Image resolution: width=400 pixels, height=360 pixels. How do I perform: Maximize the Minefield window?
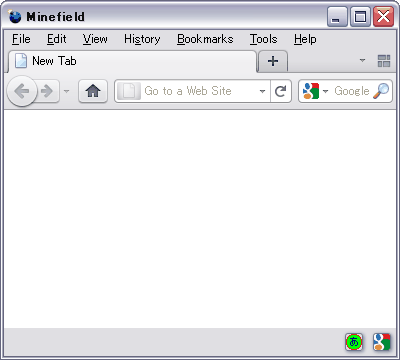[360, 16]
